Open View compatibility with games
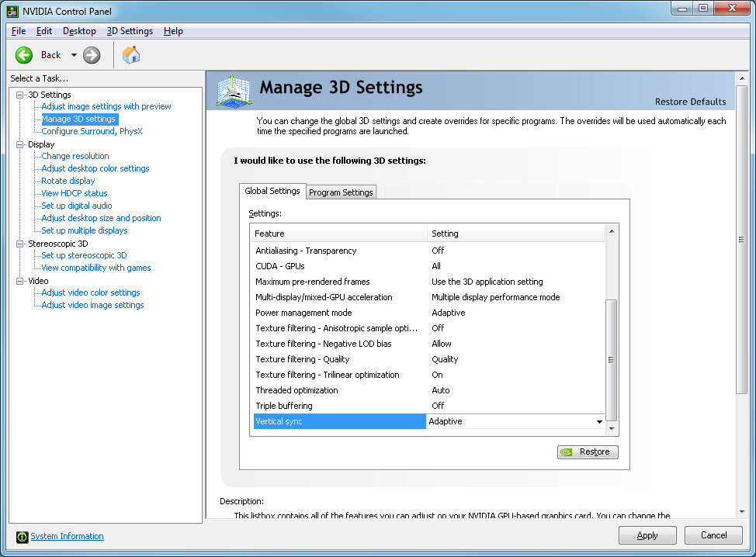This screenshot has width=756, height=557. [x=96, y=268]
